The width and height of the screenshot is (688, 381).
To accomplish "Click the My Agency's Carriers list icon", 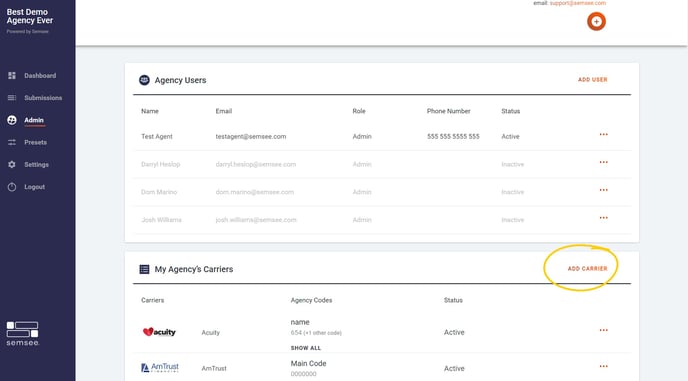I will tap(144, 269).
